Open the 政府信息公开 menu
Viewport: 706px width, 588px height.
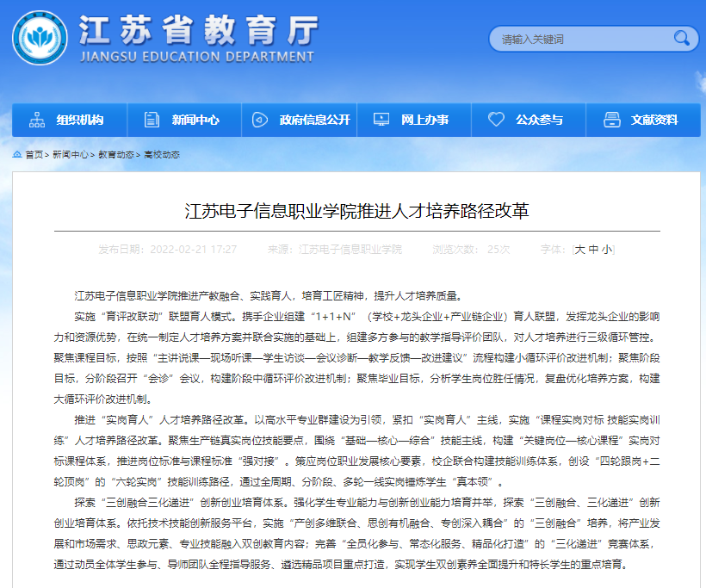[x=300, y=120]
